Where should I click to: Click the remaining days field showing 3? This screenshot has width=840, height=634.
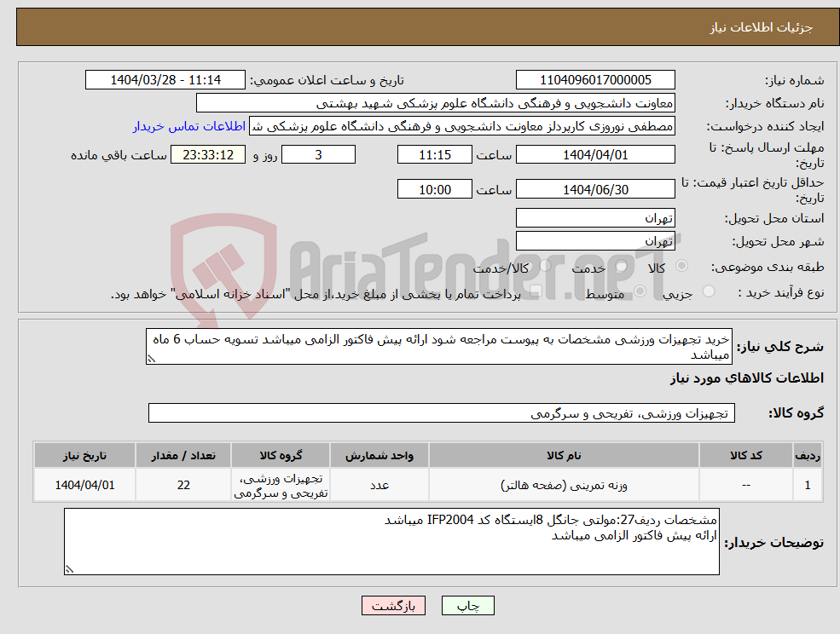click(x=318, y=154)
